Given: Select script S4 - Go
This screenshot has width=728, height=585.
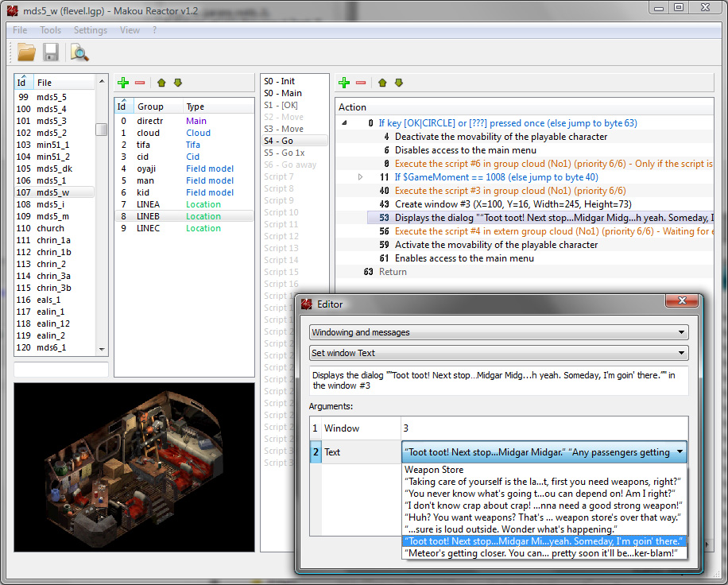Looking at the screenshot, I should click(295, 141).
